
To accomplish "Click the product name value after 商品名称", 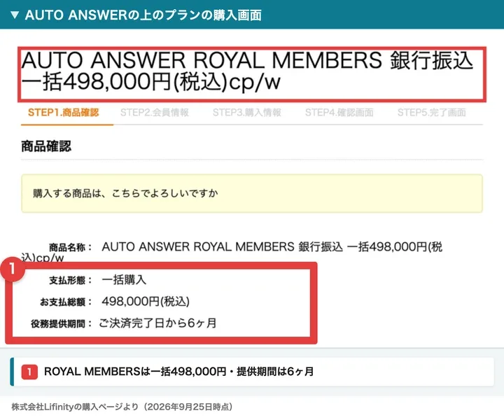I will [272, 247].
